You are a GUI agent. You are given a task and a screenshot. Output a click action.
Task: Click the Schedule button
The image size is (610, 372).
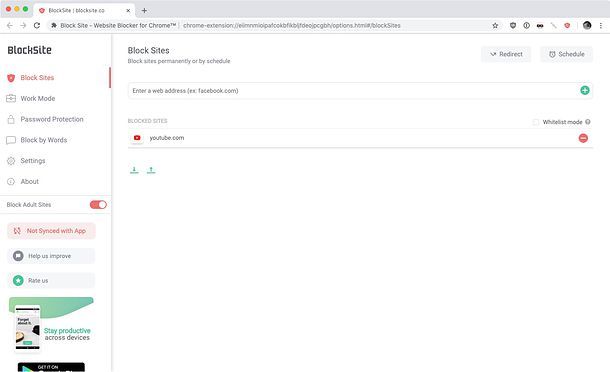point(566,54)
